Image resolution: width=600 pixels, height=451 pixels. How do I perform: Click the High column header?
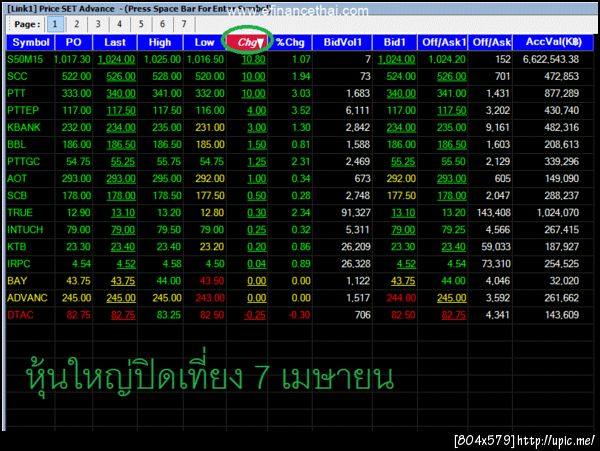tap(160, 42)
